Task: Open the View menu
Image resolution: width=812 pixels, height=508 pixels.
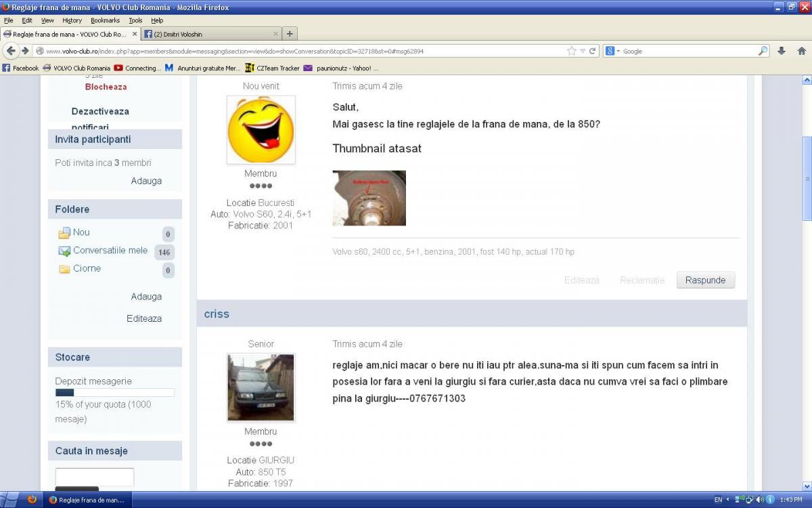Action: [x=47, y=20]
